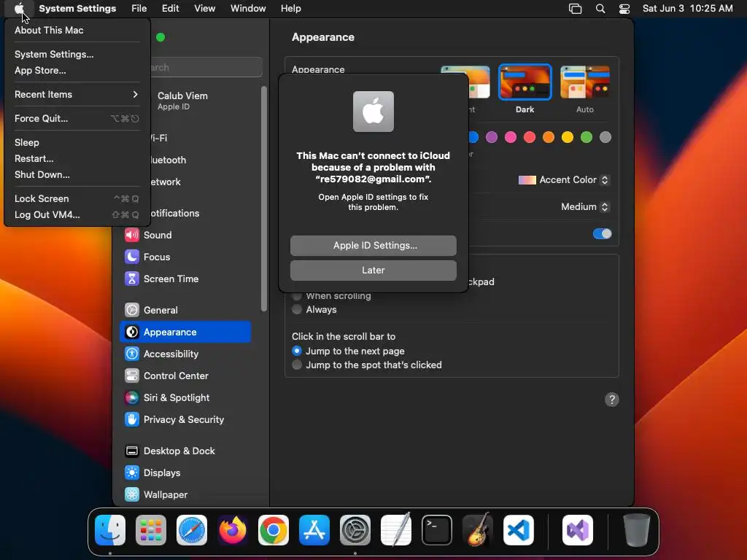Open Accessibility settings

coord(186,354)
